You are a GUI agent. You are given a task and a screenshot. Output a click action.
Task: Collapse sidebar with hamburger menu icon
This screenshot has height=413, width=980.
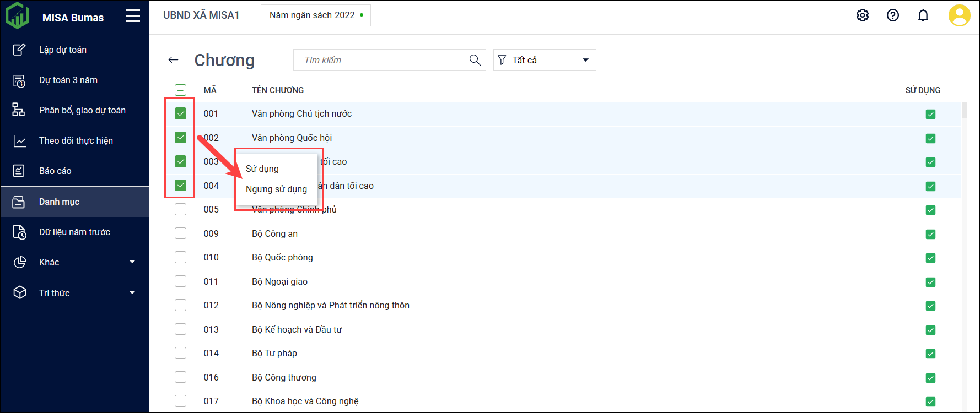click(133, 16)
